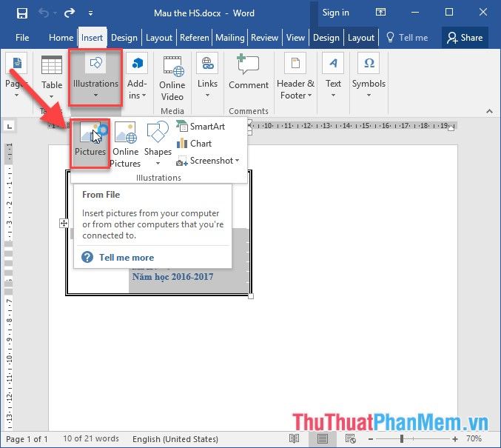This screenshot has height=448, width=501.
Task: Insert a Chart
Action: point(194,144)
